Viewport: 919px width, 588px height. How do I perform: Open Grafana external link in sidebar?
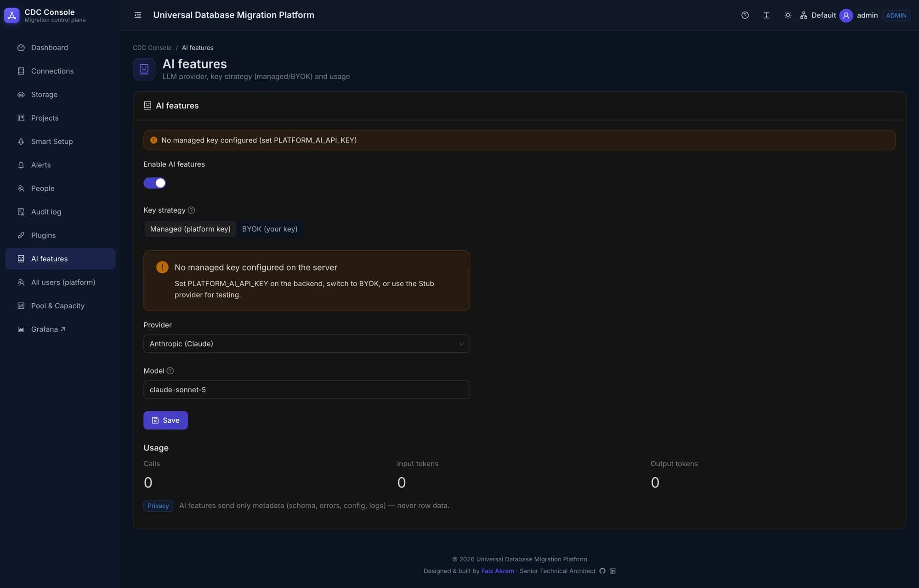pos(60,329)
